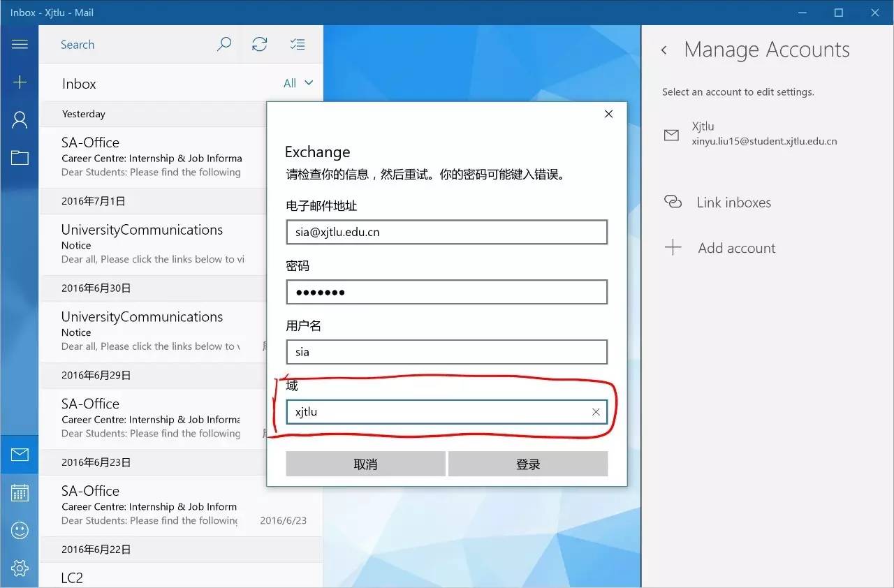The height and width of the screenshot is (588, 894).
Task: Open the LC2 email
Action: [181, 576]
